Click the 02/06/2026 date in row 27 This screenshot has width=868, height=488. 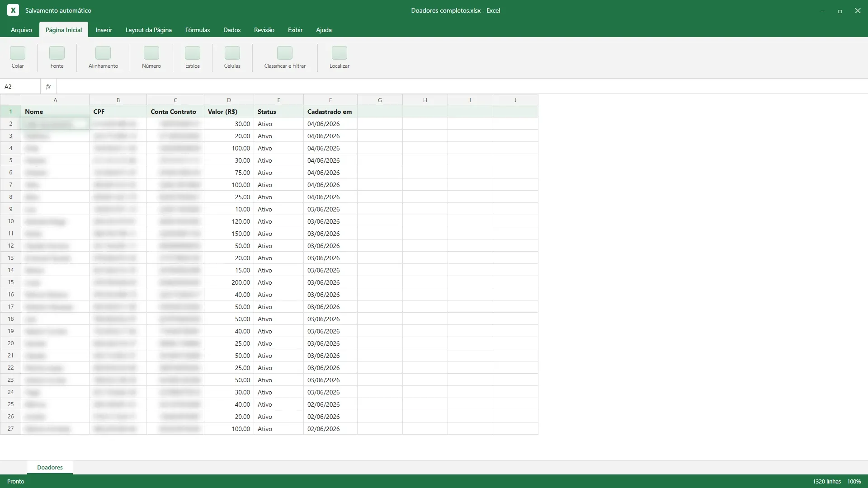pos(330,429)
